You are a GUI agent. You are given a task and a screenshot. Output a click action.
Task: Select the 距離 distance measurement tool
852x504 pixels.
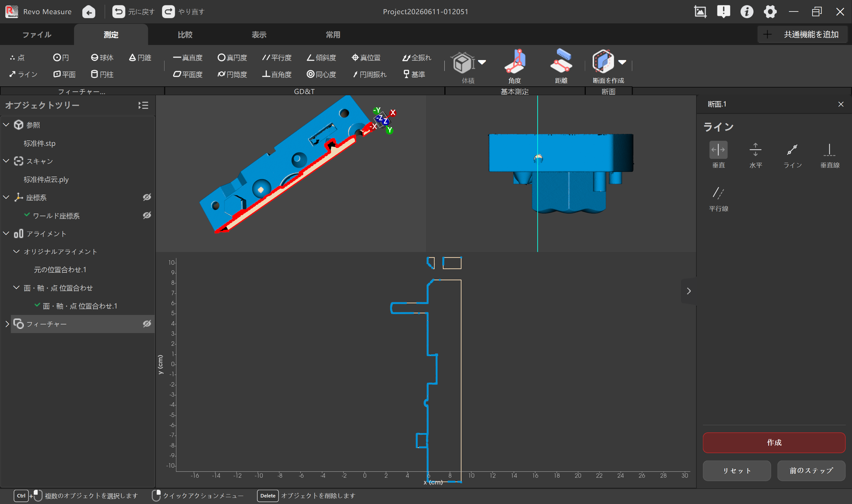pos(561,66)
